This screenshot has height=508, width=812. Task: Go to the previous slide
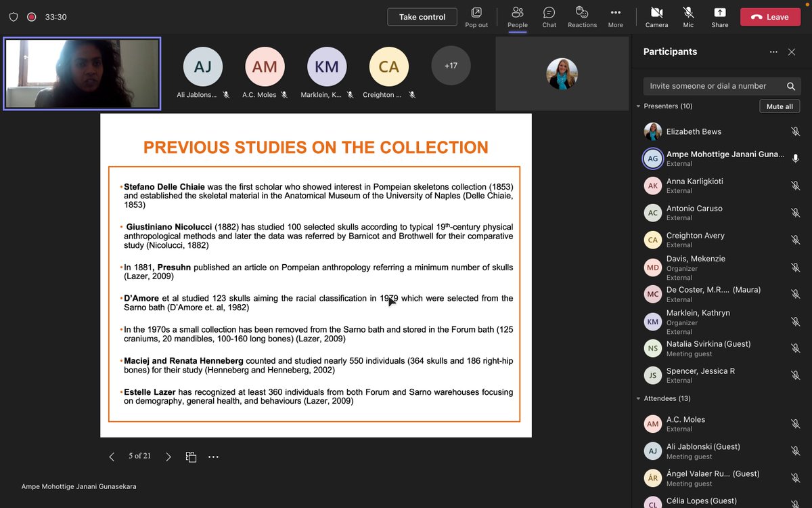(112, 457)
